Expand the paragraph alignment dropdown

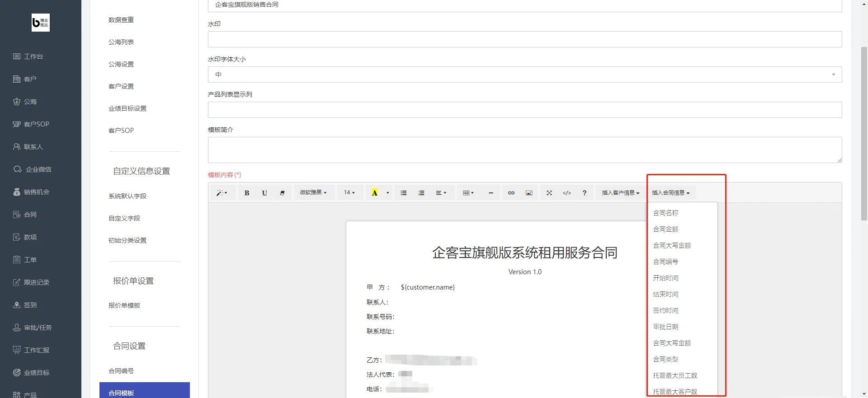(441, 193)
